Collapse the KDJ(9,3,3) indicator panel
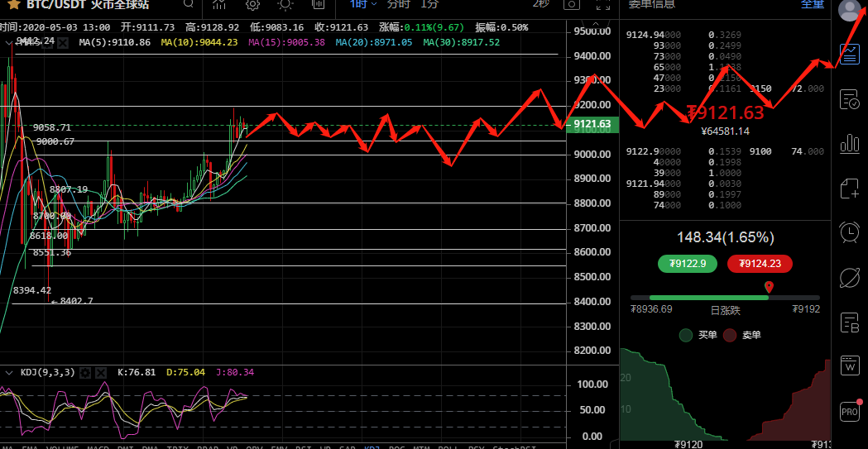The image size is (868, 449). (9, 373)
